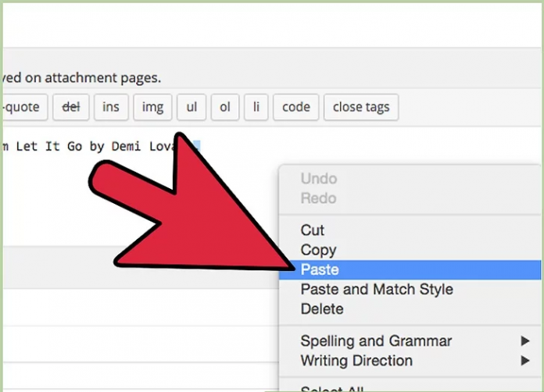Choose Redo in the context menu
Screen dimensions: 544x392
pyautogui.click(x=317, y=198)
